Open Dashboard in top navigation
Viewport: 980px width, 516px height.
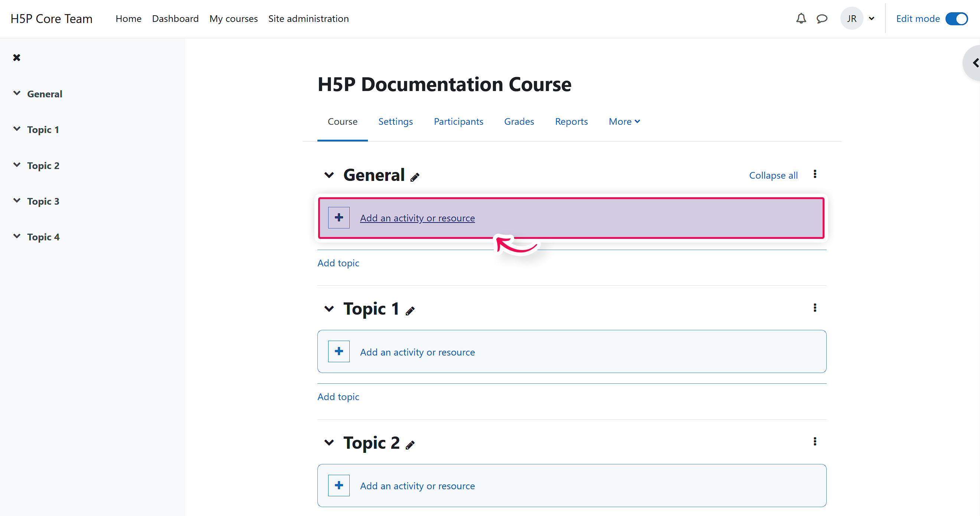(x=175, y=19)
